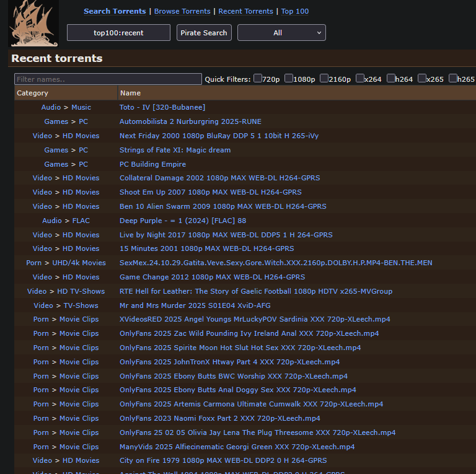
Task: Click Games category in Automobilista row
Action: pyautogui.click(x=56, y=121)
